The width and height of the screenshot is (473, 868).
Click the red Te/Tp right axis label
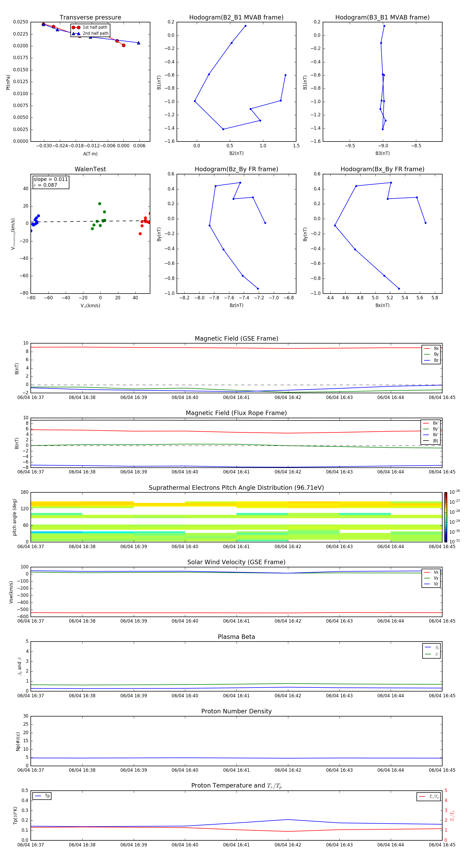(x=453, y=815)
